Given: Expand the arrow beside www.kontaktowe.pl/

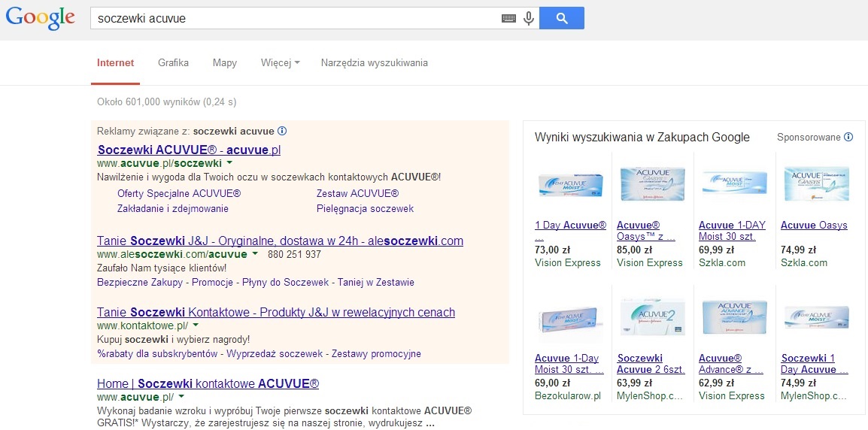Looking at the screenshot, I should pos(196,326).
